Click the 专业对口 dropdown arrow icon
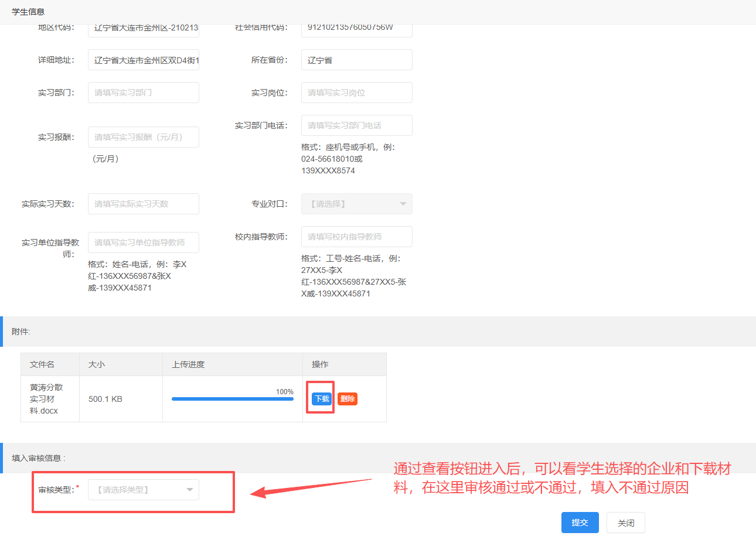Image resolution: width=756 pixels, height=536 pixels. pos(403,204)
